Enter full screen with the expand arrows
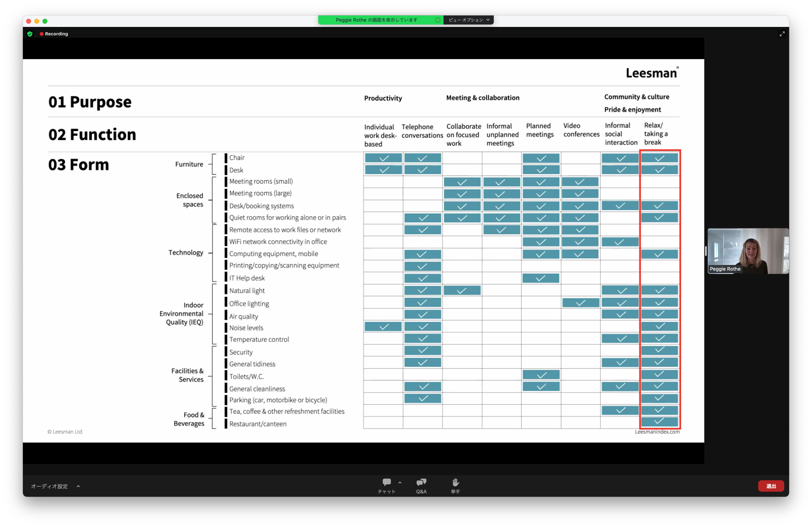 point(782,34)
